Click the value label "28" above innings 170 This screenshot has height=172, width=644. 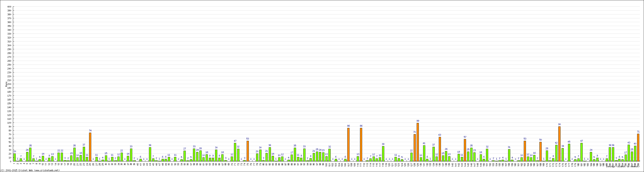pos(547,148)
